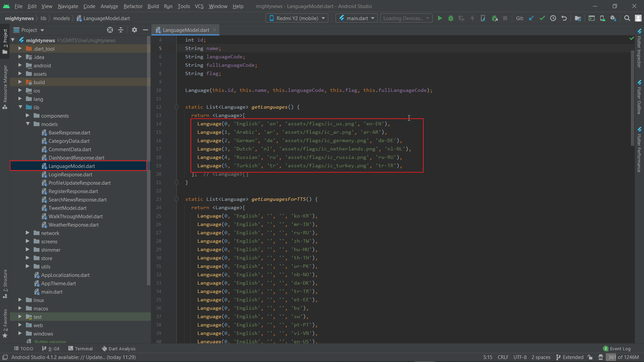
Task: Update project from Git with blue arrow
Action: [x=531, y=18]
